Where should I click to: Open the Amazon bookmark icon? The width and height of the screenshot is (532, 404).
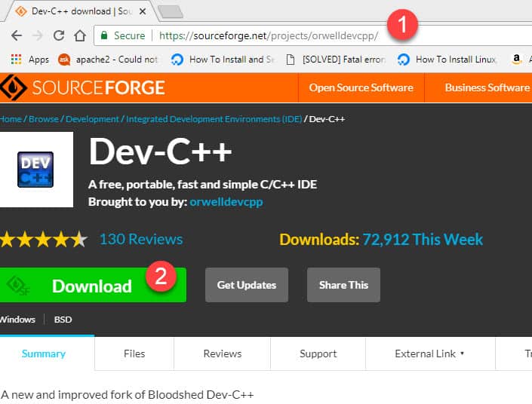pyautogui.click(x=516, y=60)
